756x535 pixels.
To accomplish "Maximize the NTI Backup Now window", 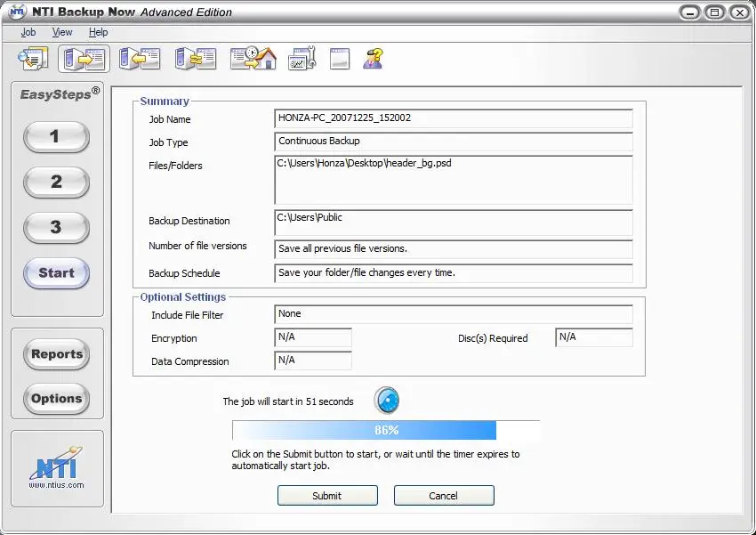I will pos(714,12).
